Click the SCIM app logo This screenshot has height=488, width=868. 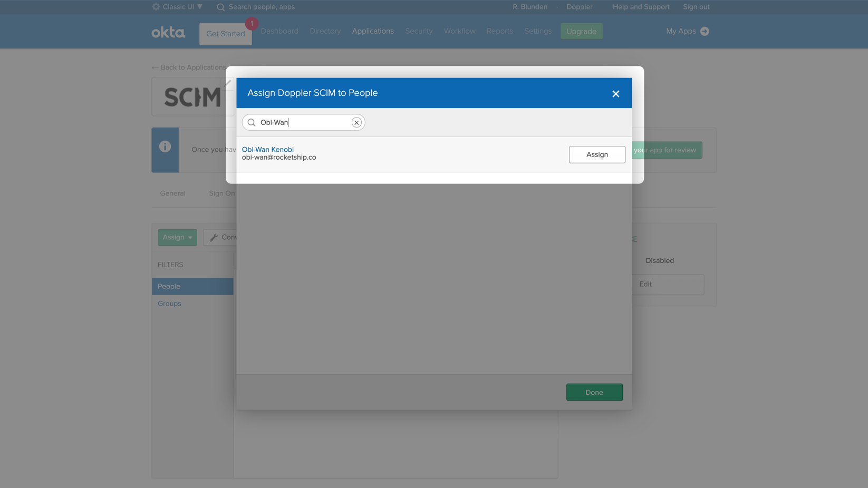[x=192, y=97]
